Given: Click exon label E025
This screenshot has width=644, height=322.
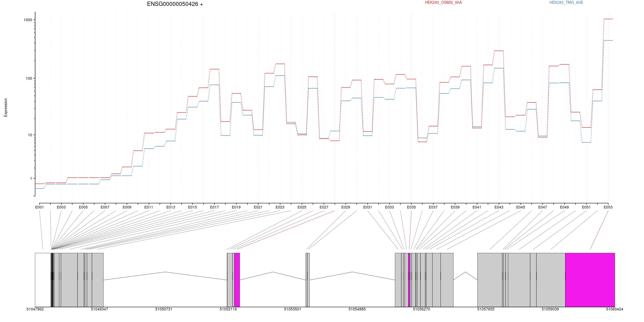Looking at the screenshot, I should tap(302, 207).
